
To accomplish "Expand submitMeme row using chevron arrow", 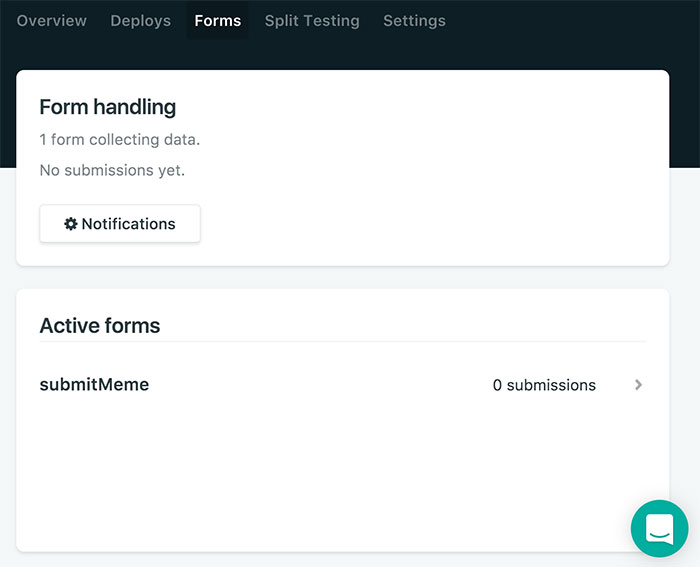I will (638, 385).
